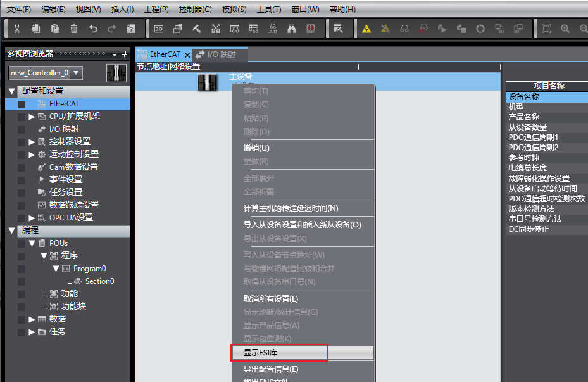This screenshot has height=382, width=588.
Task: Click the zoom in magnifier icon
Action: (x=565, y=29)
